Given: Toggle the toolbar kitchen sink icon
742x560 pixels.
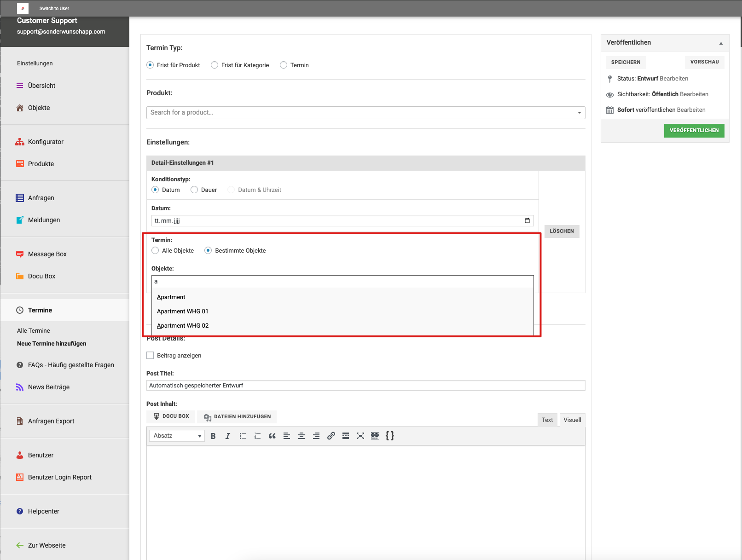Looking at the screenshot, I should (x=375, y=436).
